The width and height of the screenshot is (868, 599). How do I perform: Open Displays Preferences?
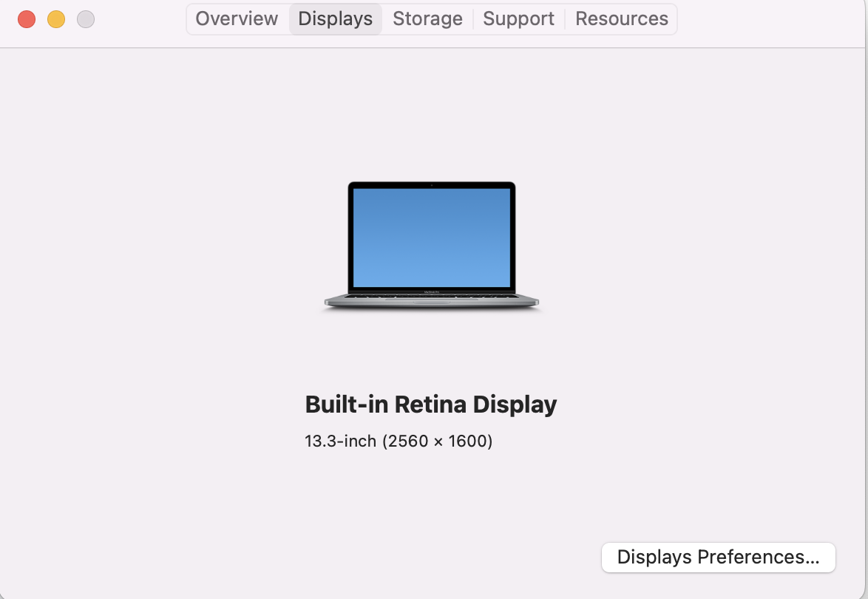[719, 558]
